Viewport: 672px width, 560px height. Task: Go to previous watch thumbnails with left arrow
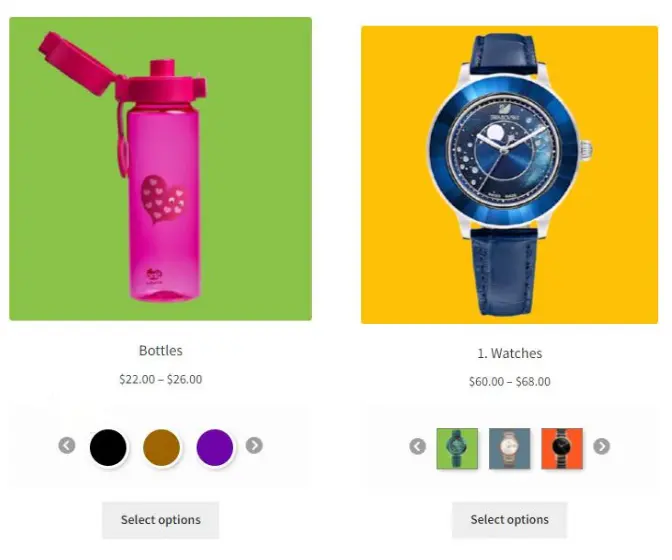coord(417,446)
